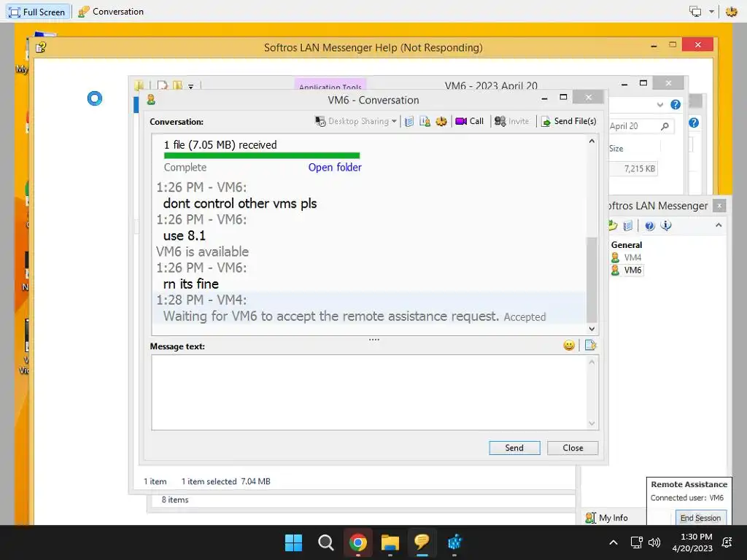This screenshot has height=560, width=747.
Task: Open File Explorer from the taskbar
Action: point(390,542)
